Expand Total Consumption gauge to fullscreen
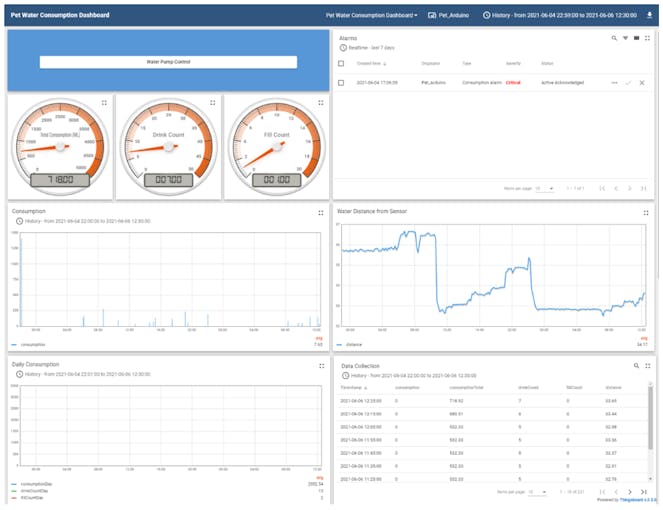663x510 pixels. pyautogui.click(x=104, y=102)
